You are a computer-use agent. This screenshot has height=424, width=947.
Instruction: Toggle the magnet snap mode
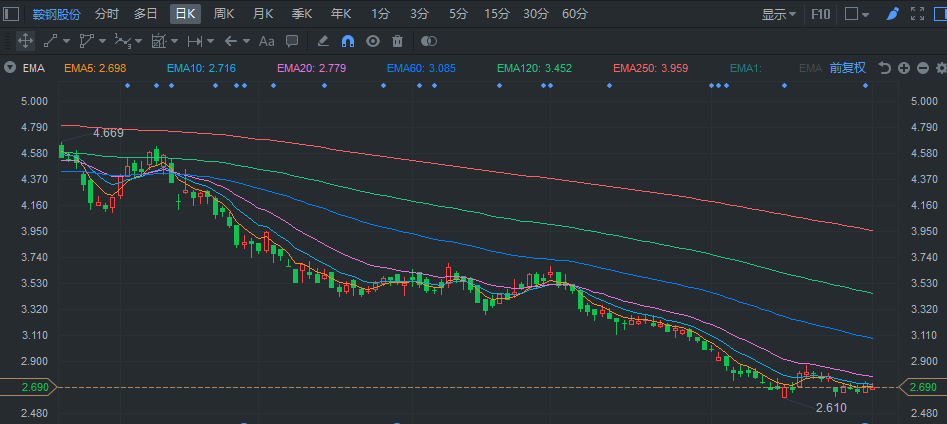(x=348, y=41)
